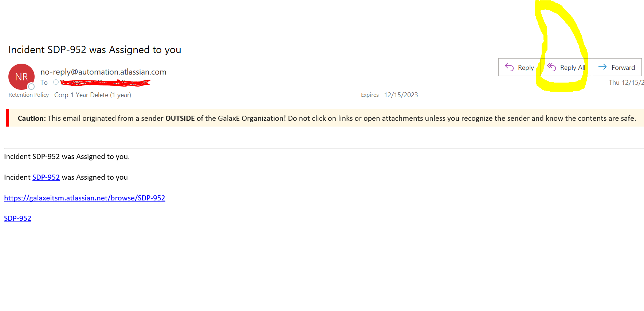This screenshot has width=644, height=311.
Task: Click the no-reply@automation.atlassian.com sender address
Action: click(x=103, y=72)
